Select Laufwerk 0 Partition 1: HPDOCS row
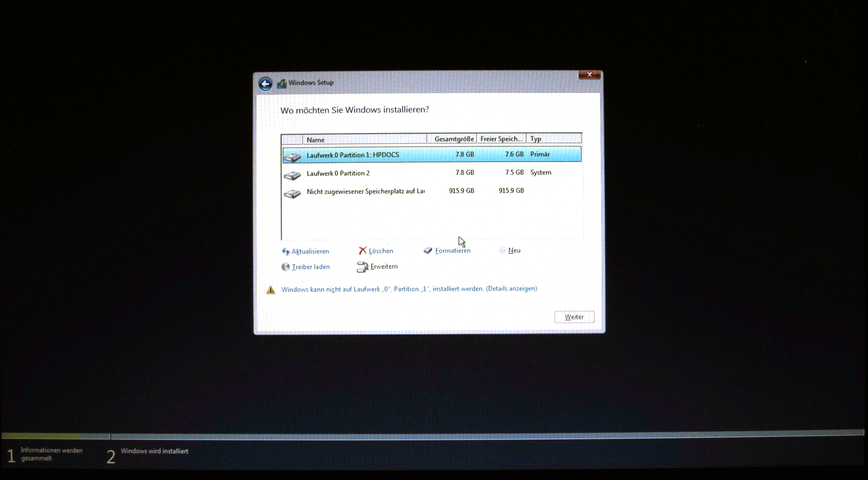The width and height of the screenshot is (868, 480). (432, 155)
